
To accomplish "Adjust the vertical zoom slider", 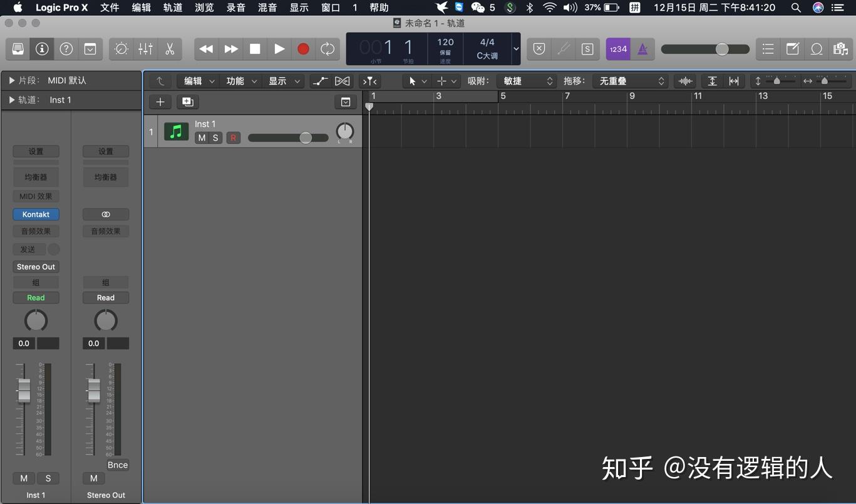I will pyautogui.click(x=777, y=81).
